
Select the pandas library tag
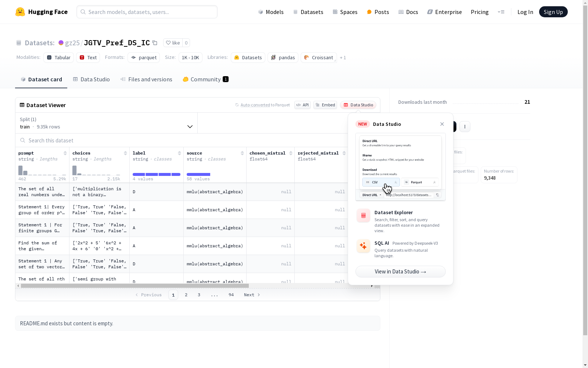coord(283,57)
